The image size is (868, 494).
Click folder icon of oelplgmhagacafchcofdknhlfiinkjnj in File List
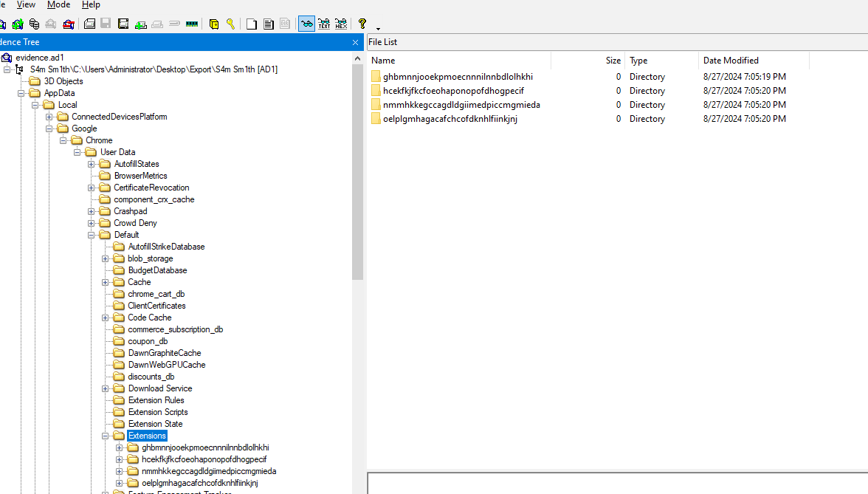[376, 118]
